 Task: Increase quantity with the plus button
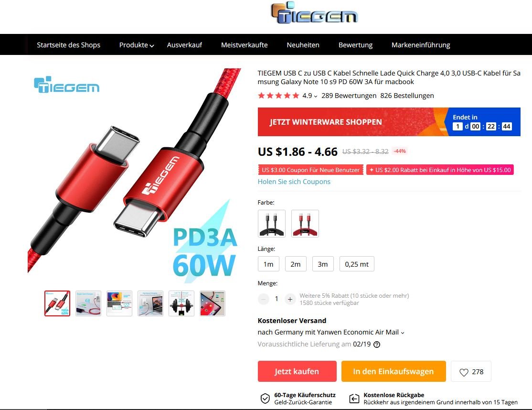tap(290, 299)
